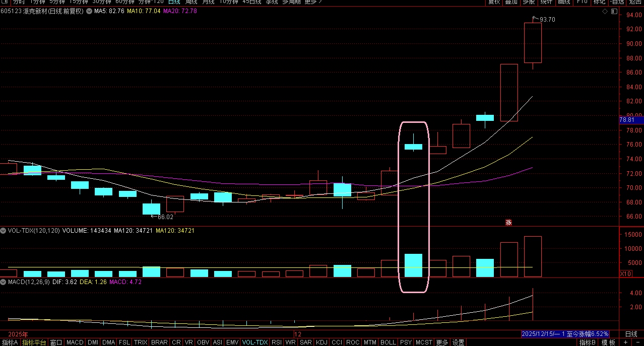Click the MA10: 77.04 label
This screenshot has height=346, width=644.
(x=144, y=11)
